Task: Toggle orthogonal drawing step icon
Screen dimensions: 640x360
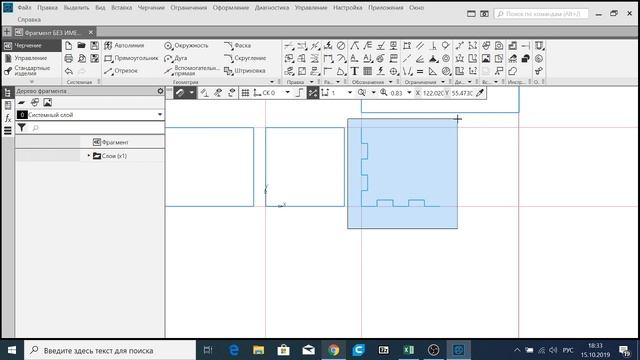Action: coord(299,93)
